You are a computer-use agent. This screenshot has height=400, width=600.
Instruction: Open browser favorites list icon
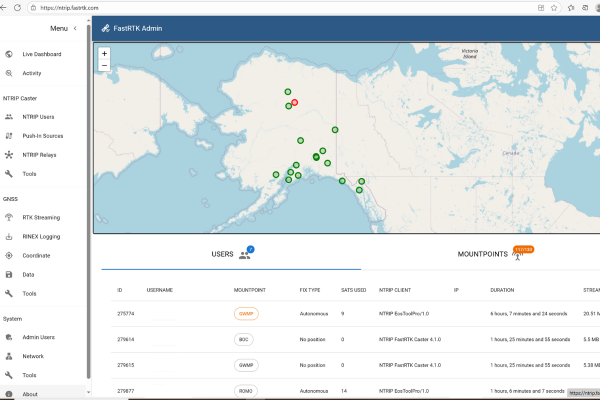tap(571, 8)
